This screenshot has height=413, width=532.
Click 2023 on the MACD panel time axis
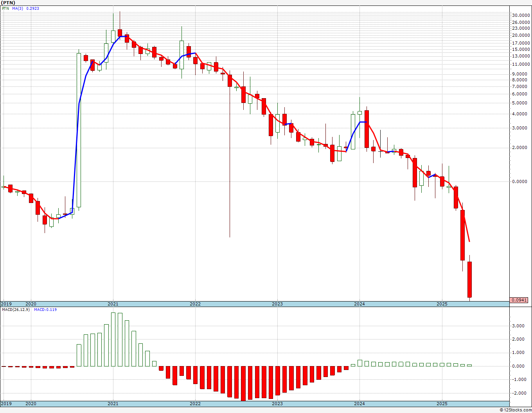277,404
